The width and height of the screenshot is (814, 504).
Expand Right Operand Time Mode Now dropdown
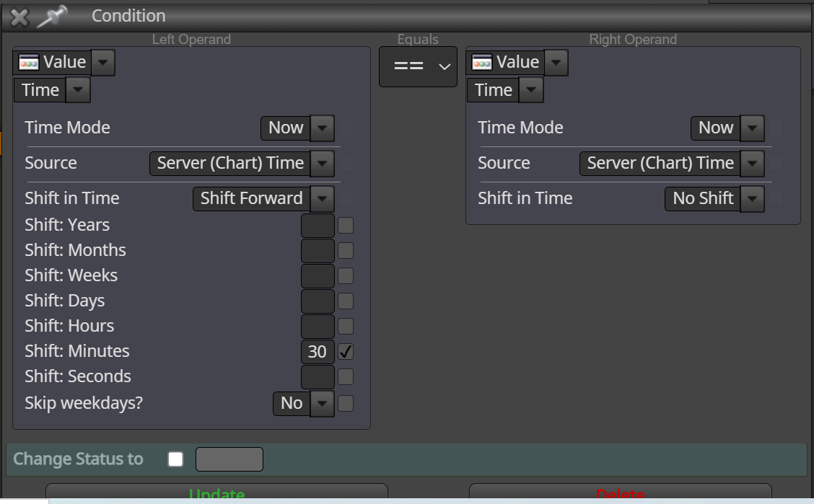click(x=752, y=128)
